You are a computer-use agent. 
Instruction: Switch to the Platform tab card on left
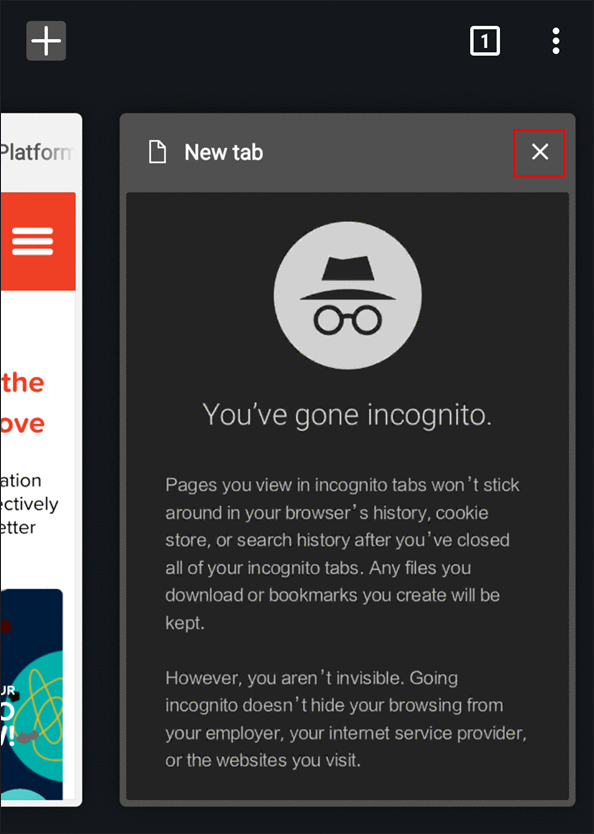click(x=41, y=460)
